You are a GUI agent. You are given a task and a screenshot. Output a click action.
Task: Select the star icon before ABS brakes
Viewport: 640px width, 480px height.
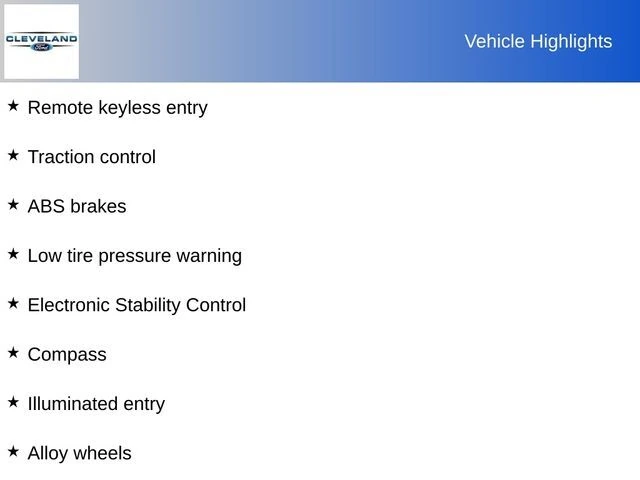(13, 204)
